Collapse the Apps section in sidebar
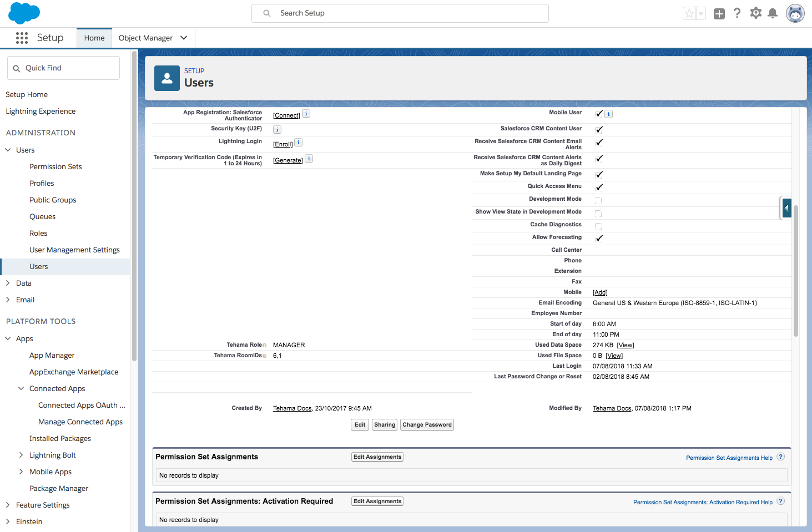812x532 pixels. coord(8,338)
